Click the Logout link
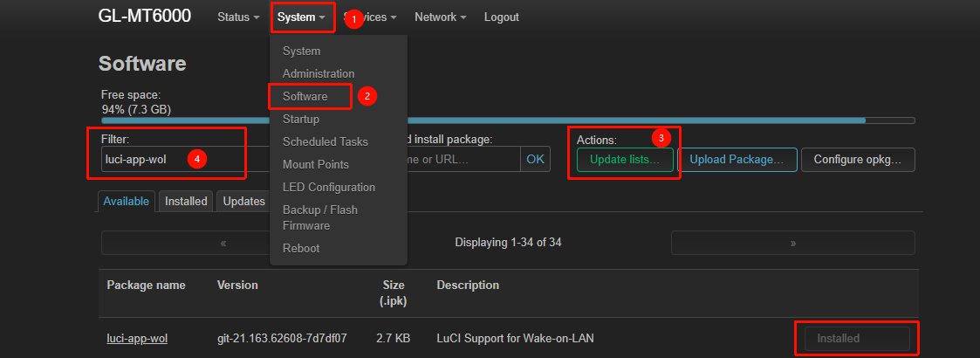Image resolution: width=980 pixels, height=358 pixels. (501, 17)
